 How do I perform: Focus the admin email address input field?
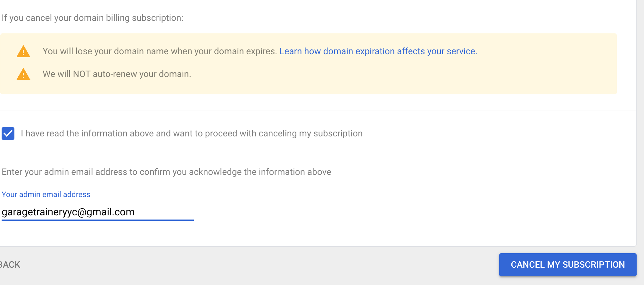[x=97, y=212]
